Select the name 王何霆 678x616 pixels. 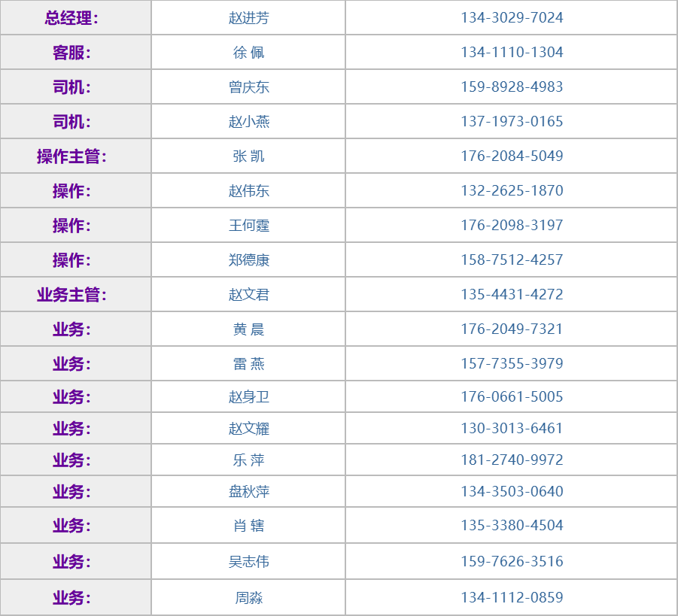pyautogui.click(x=248, y=225)
